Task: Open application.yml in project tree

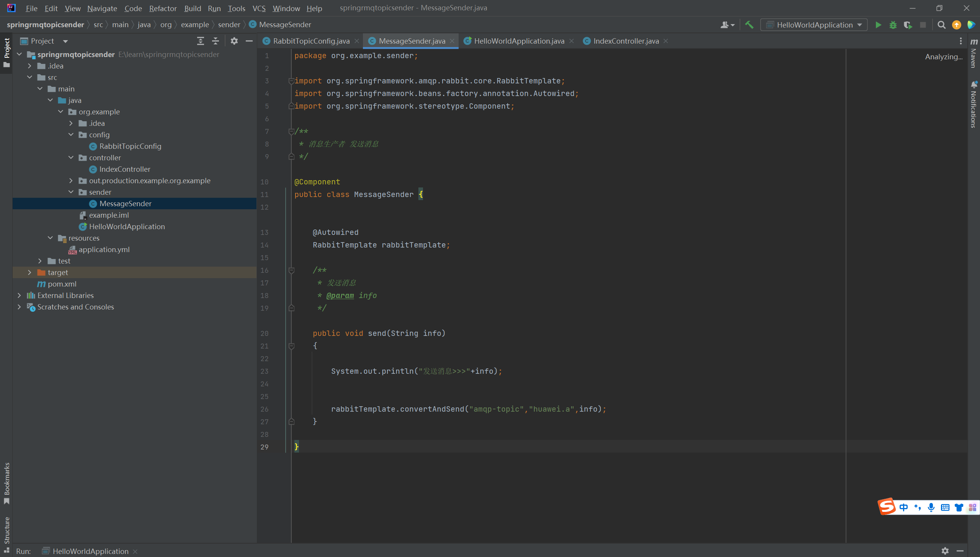Action: coord(104,249)
